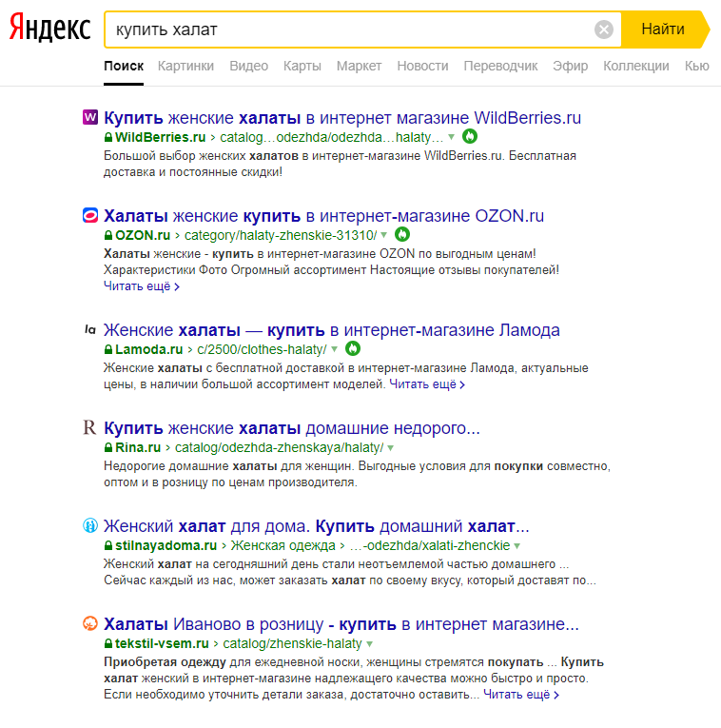Open 'Купить женские халаты' WildBerries result title
The width and height of the screenshot is (721, 728).
pyautogui.click(x=342, y=118)
